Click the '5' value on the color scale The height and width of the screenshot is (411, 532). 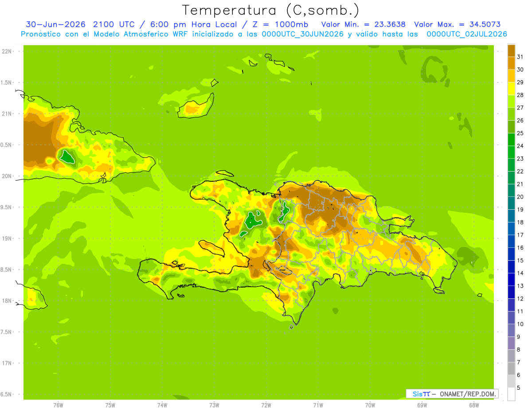(x=519, y=388)
